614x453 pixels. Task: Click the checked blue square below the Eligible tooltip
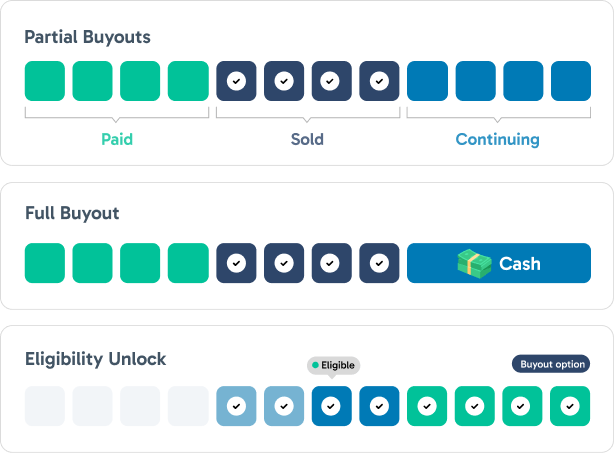(x=331, y=406)
